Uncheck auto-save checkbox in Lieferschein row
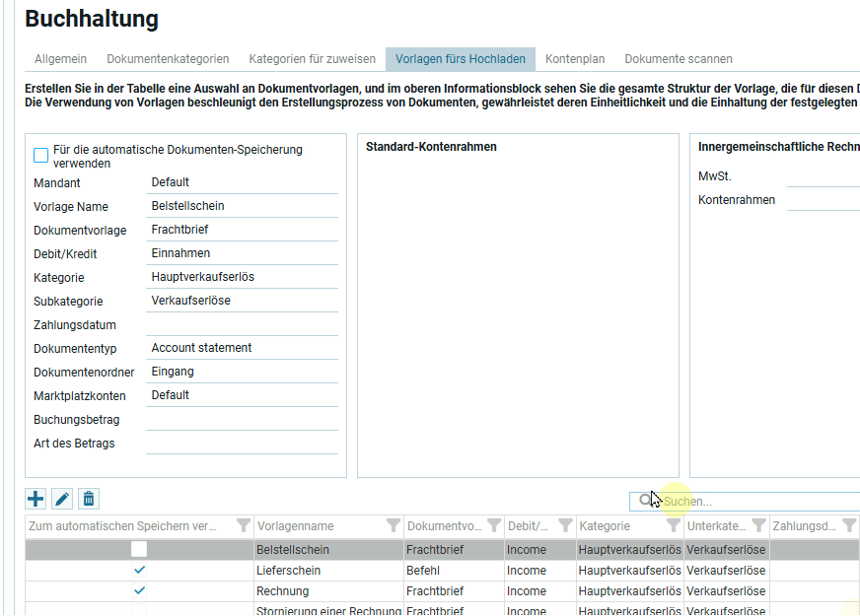This screenshot has height=616, width=860. coord(139,571)
